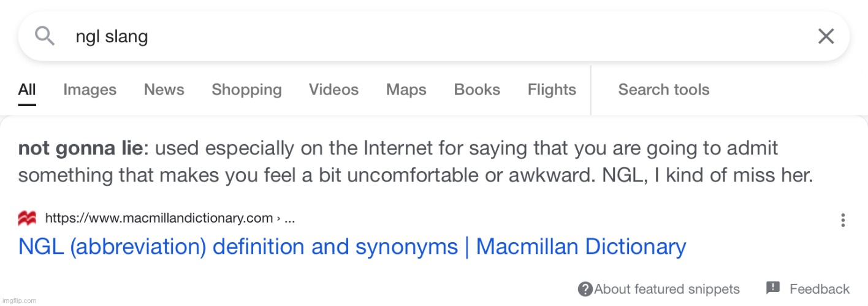The width and height of the screenshot is (868, 306).
Task: Open the News tab
Action: click(164, 90)
